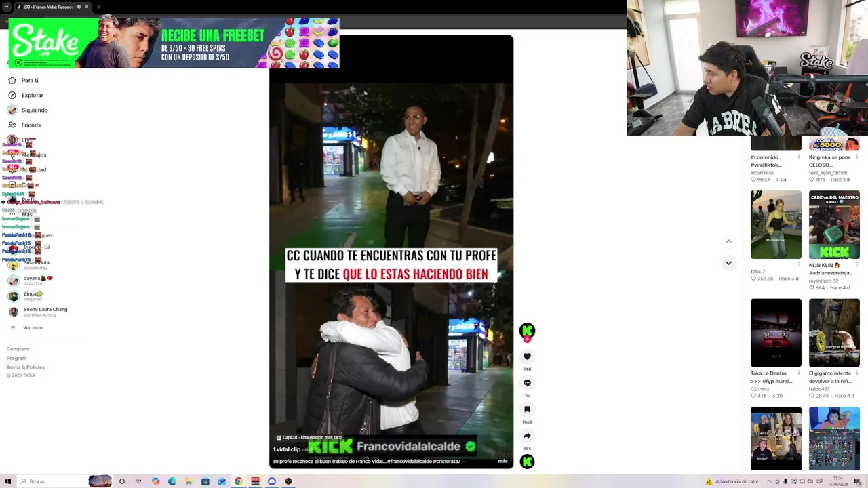868x488 pixels.
Task: Go to previous video with up chevron
Action: pos(728,241)
